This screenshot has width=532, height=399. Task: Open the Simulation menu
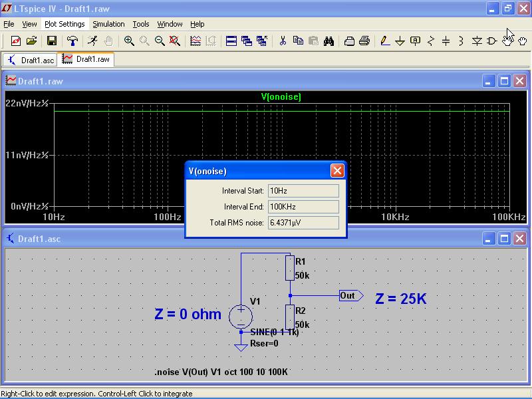tap(108, 24)
